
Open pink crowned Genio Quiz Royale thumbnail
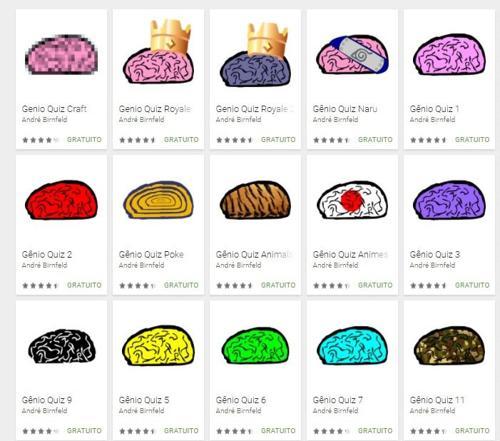coord(158,52)
